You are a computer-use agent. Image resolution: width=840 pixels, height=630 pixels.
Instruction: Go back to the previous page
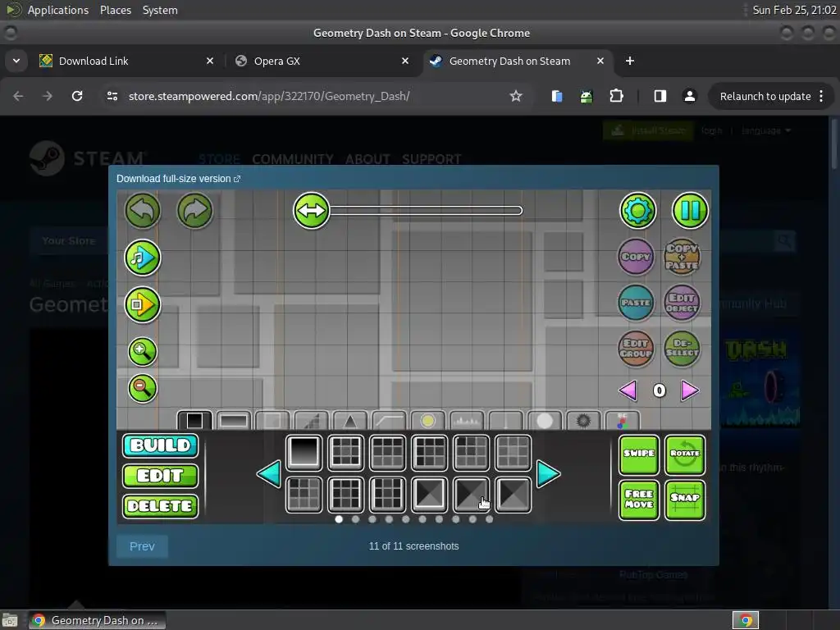pyautogui.click(x=18, y=96)
